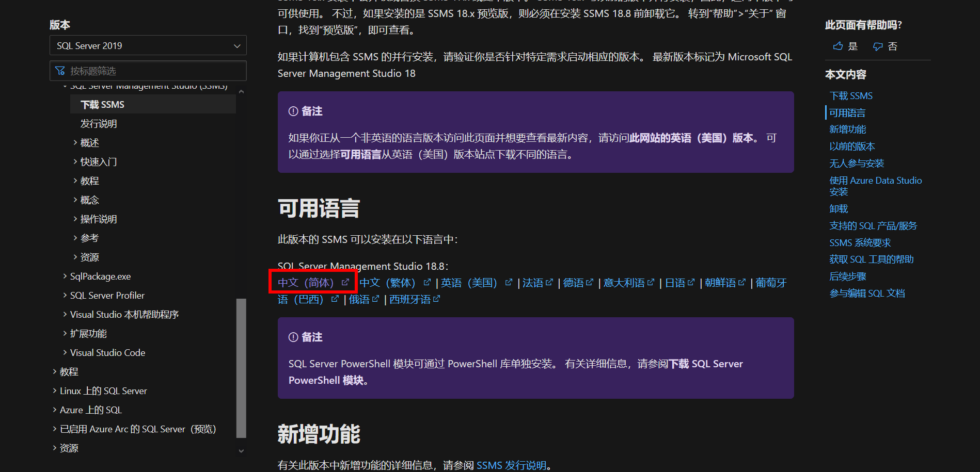Jump to 新增功能 in 本文内容 list
This screenshot has height=472, width=980.
[847, 129]
